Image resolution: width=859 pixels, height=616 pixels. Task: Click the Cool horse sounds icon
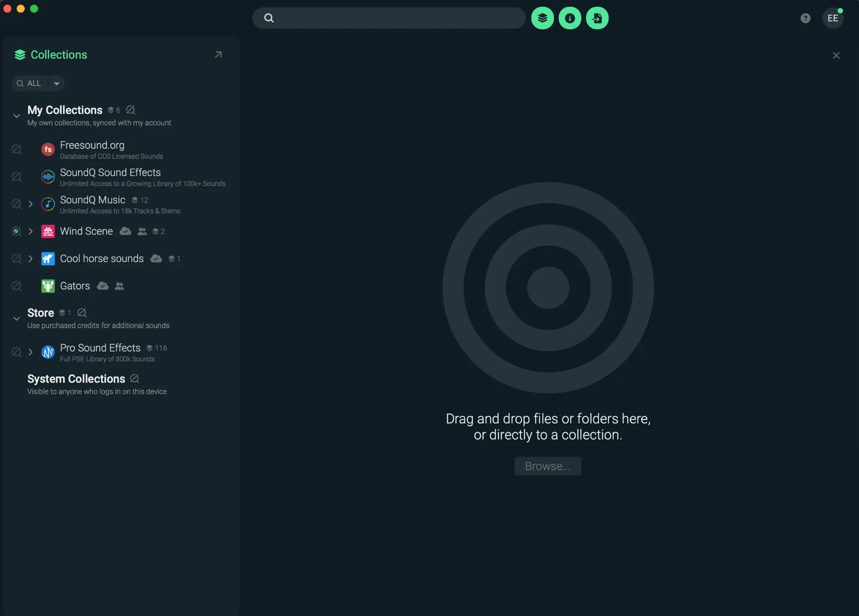(48, 259)
